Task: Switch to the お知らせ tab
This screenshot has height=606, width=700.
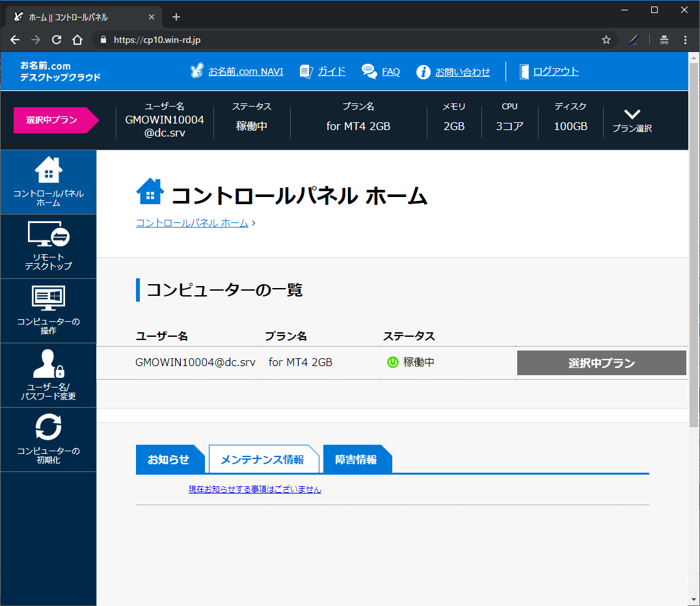Action: coord(168,459)
